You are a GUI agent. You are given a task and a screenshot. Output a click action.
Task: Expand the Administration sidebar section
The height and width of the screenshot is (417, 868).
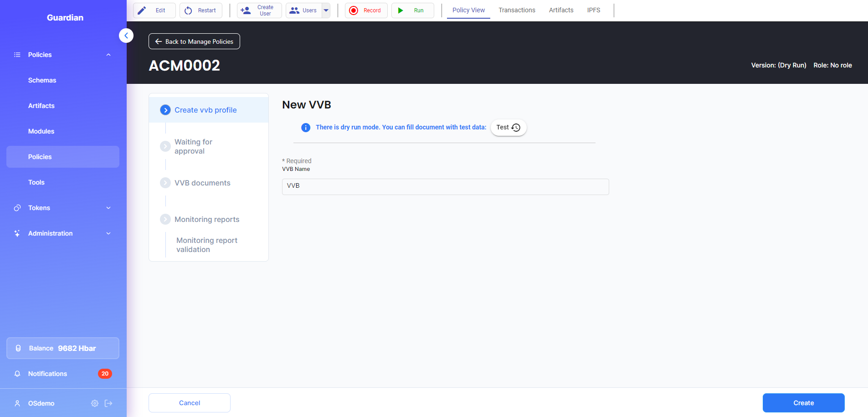(108, 233)
